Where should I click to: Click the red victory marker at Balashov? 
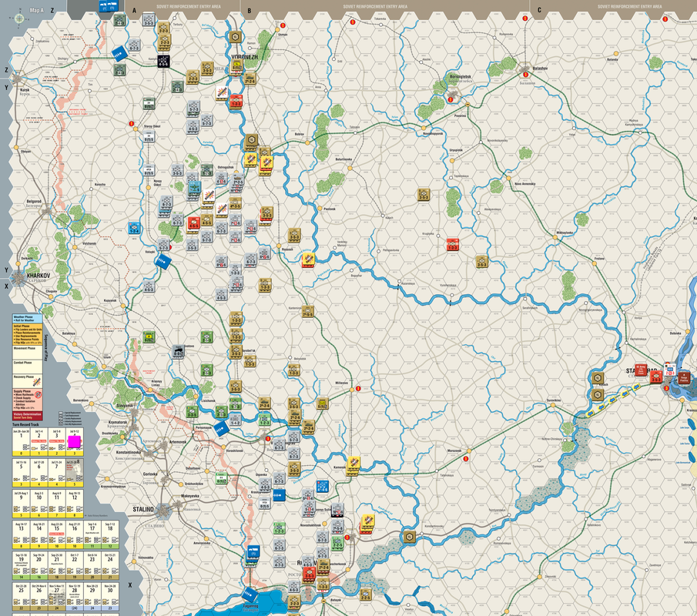(525, 75)
